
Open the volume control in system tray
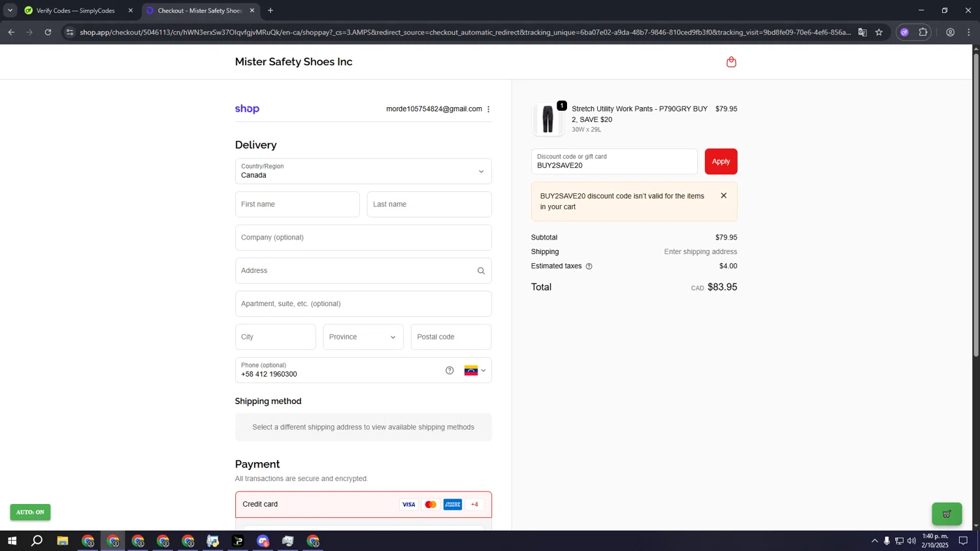(x=911, y=541)
